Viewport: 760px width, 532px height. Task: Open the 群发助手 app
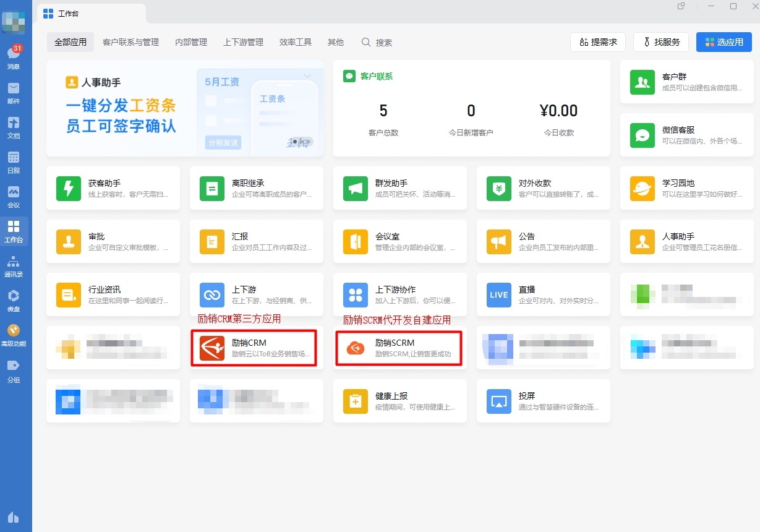click(399, 188)
